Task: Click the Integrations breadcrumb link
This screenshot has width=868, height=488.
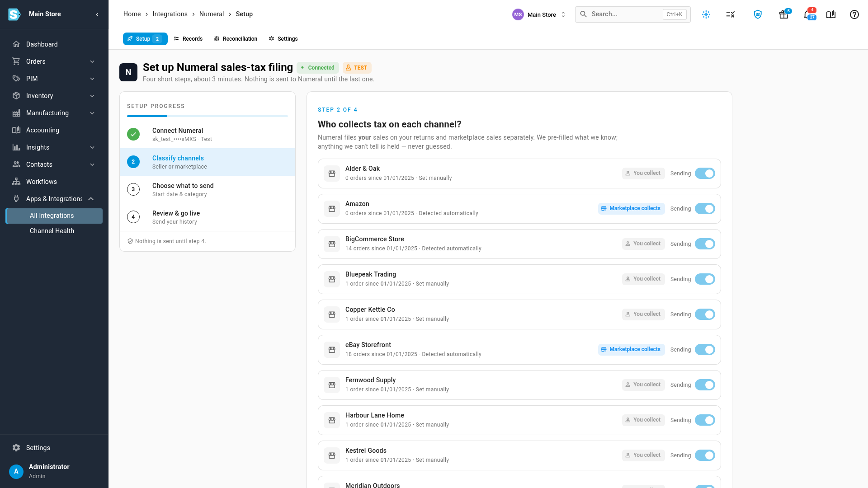Action: click(170, 14)
